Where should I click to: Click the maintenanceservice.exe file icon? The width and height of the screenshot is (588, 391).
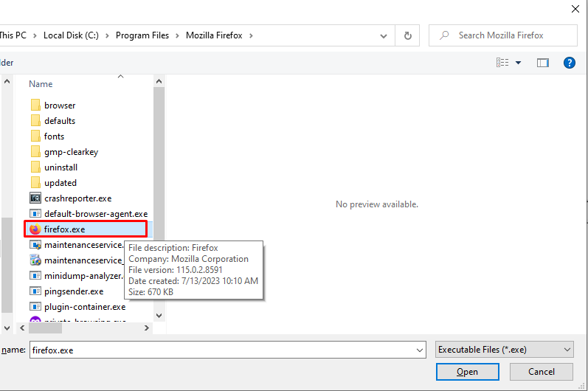pyautogui.click(x=35, y=245)
